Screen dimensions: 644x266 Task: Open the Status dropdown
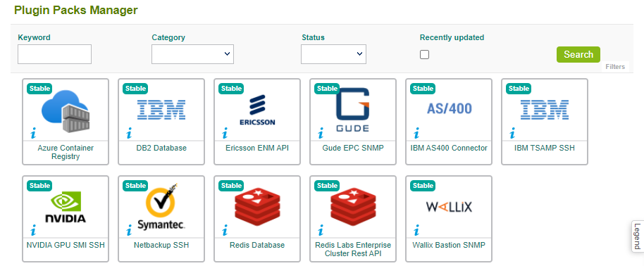pyautogui.click(x=333, y=54)
